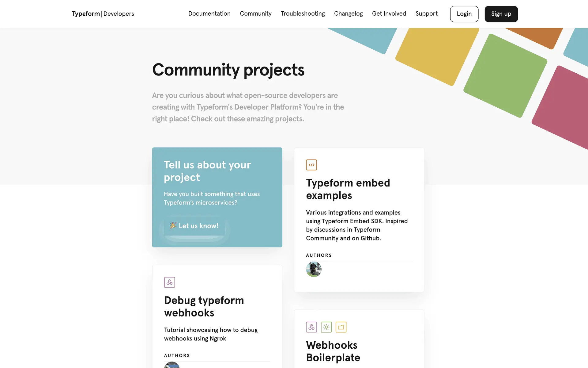Click the embed code icon on Typeform embed examples
The width and height of the screenshot is (588, 368).
tap(311, 165)
